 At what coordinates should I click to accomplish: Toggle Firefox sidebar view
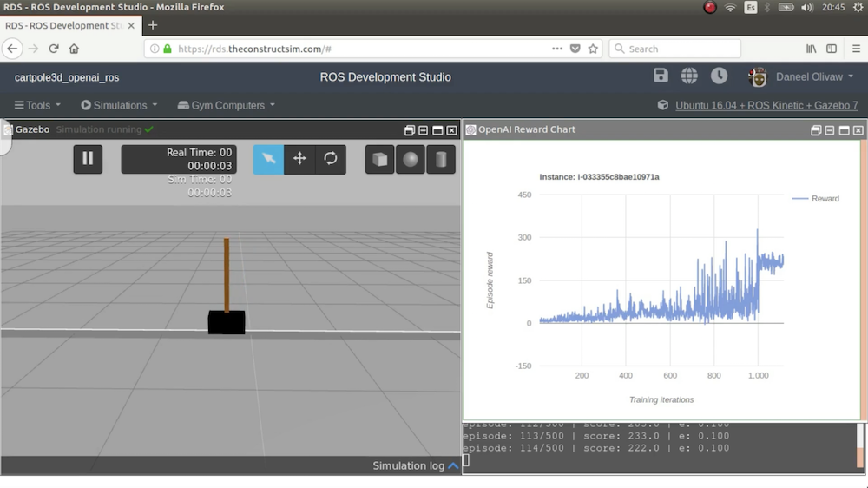pyautogui.click(x=832, y=49)
